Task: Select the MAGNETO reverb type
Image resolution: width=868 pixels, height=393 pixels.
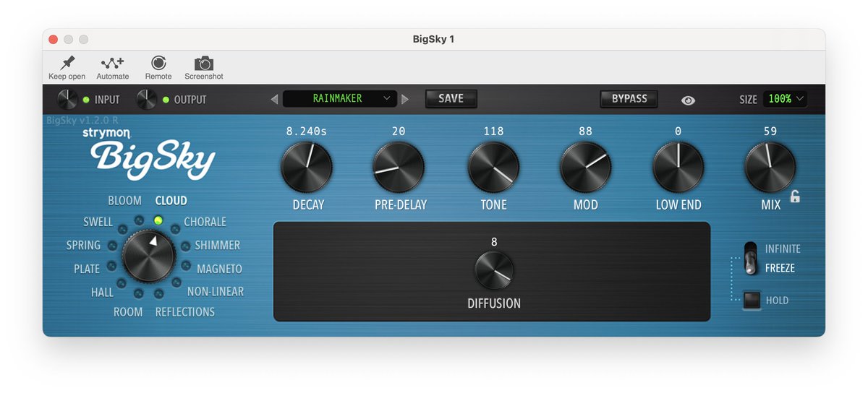Action: click(219, 269)
